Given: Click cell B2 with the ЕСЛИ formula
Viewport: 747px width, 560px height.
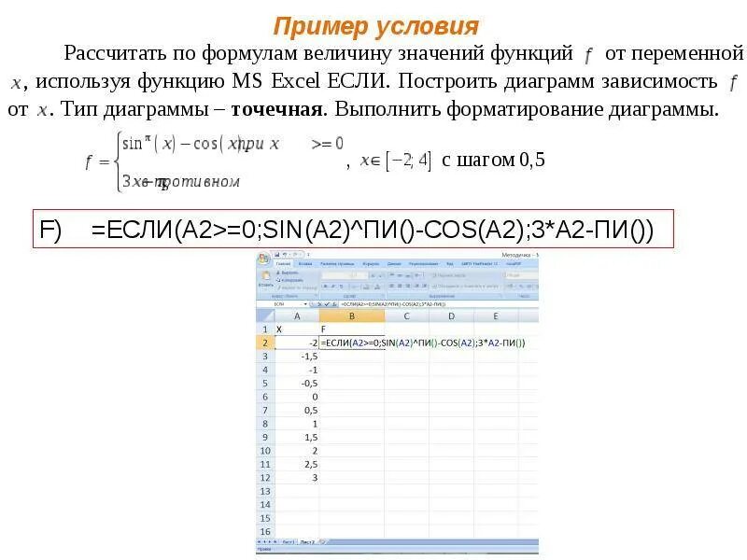Looking at the screenshot, I should pos(352,343).
